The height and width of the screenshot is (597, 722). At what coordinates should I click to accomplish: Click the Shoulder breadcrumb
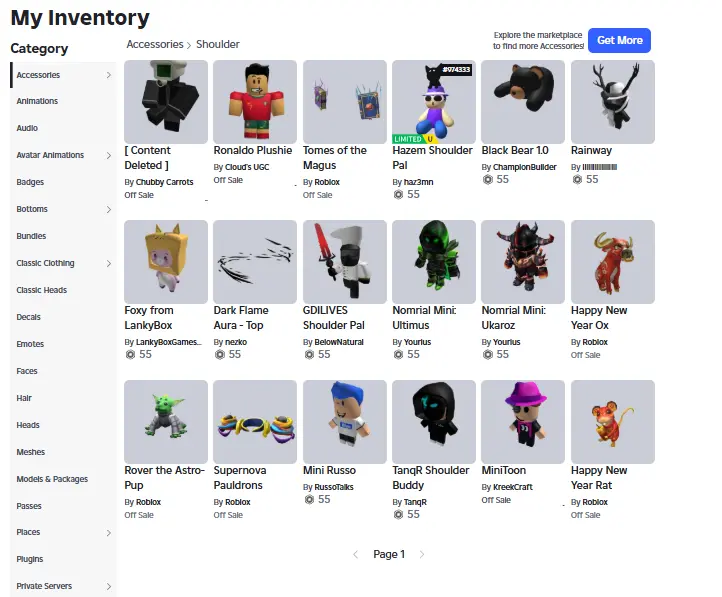tap(218, 44)
